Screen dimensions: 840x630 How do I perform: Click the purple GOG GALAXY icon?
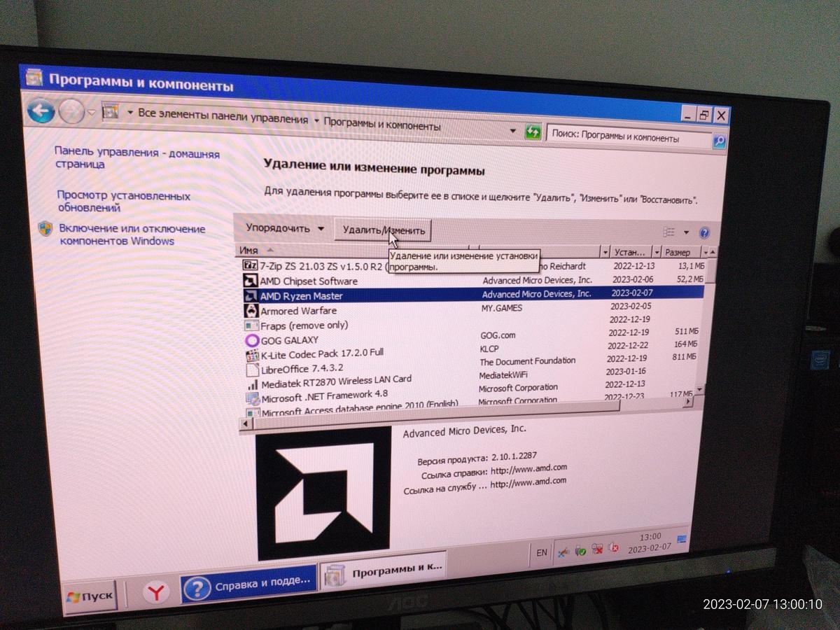251,340
